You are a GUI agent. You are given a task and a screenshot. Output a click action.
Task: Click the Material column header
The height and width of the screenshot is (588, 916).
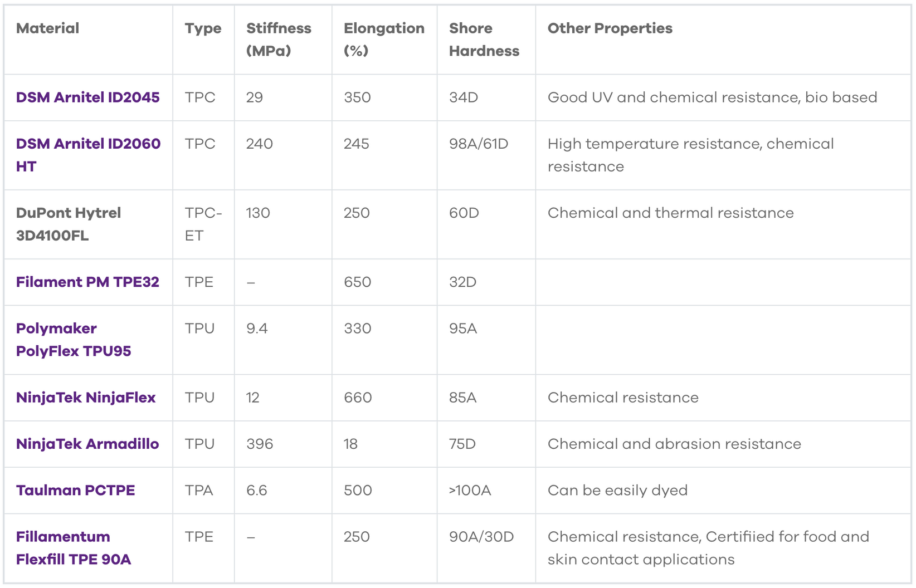click(47, 28)
